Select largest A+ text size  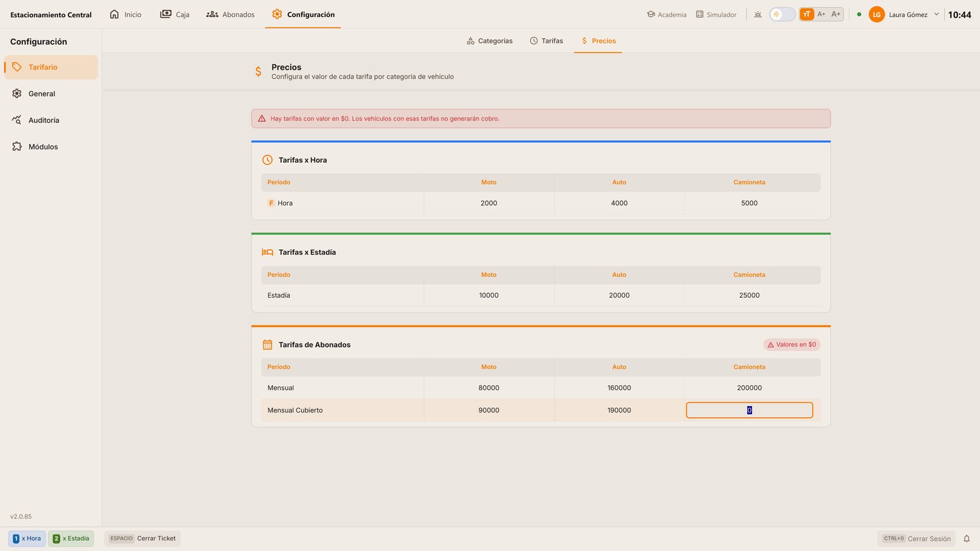tap(836, 14)
